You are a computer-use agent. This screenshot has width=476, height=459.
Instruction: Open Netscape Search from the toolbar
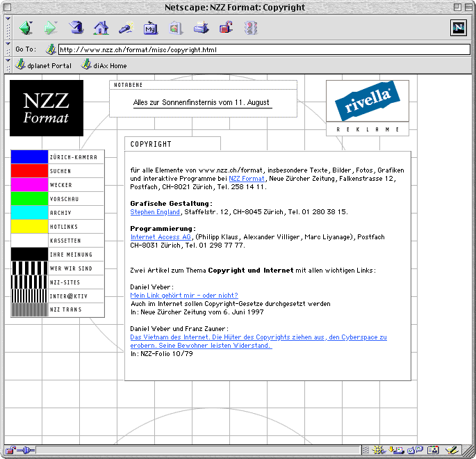[x=126, y=28]
